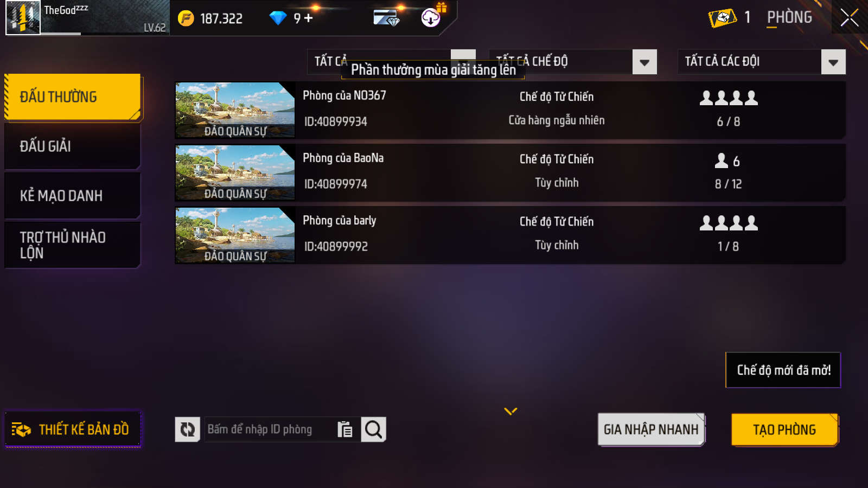This screenshot has width=868, height=488.
Task: Open the Trợ Thủ Nhào Lộn tab
Action: [73, 245]
